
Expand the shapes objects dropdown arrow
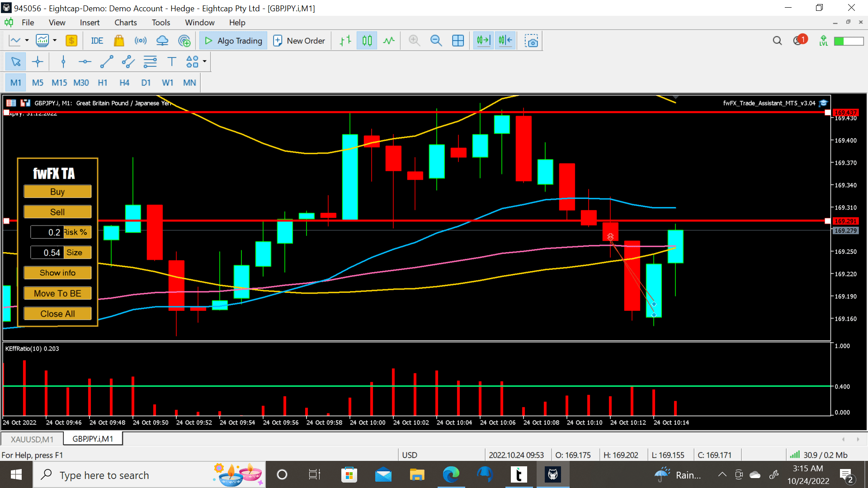pos(205,61)
